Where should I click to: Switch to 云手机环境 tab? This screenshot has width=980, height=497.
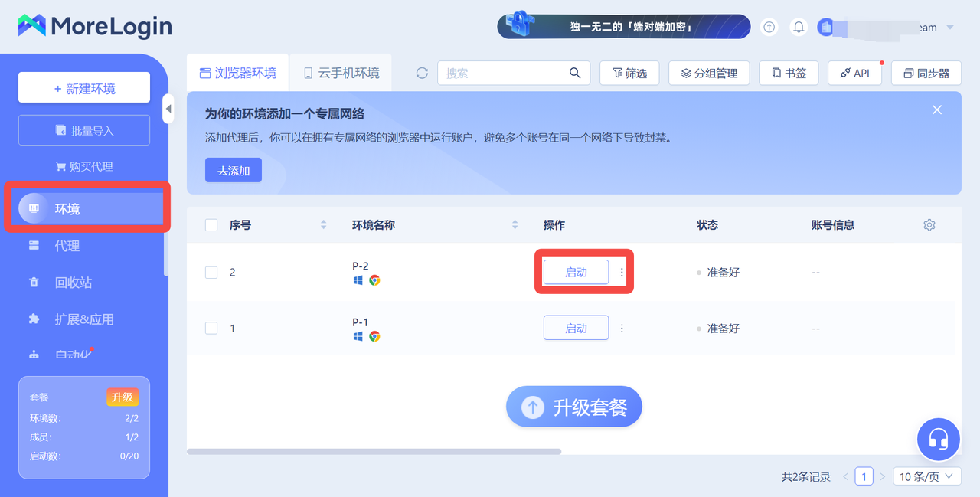click(x=341, y=73)
